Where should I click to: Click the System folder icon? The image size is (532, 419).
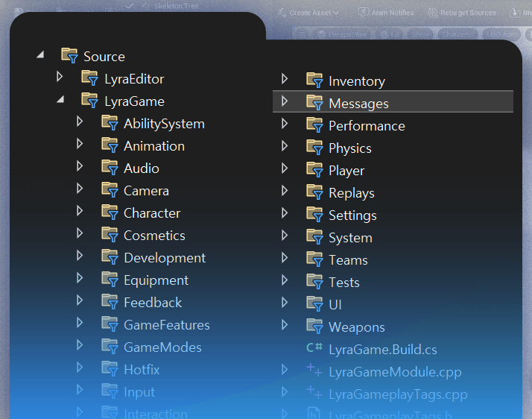(315, 237)
